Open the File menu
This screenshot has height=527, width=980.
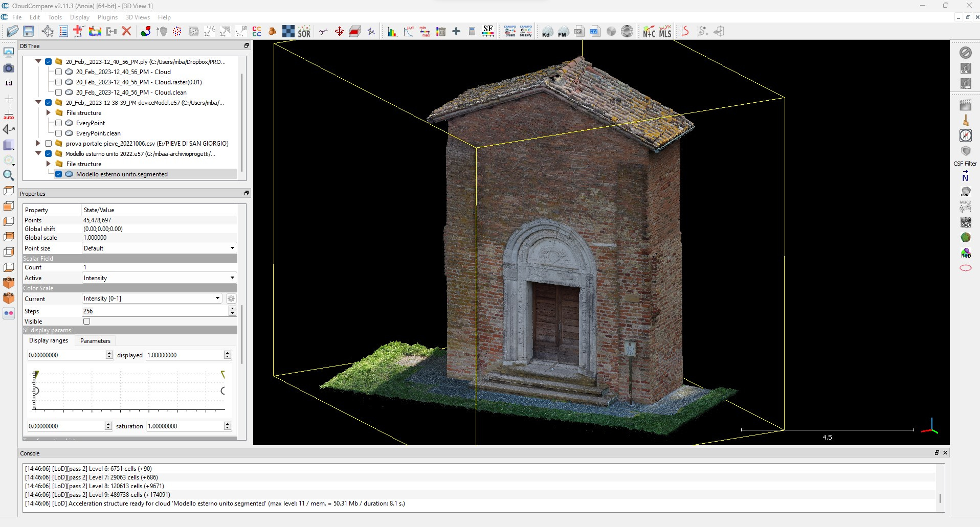(17, 17)
